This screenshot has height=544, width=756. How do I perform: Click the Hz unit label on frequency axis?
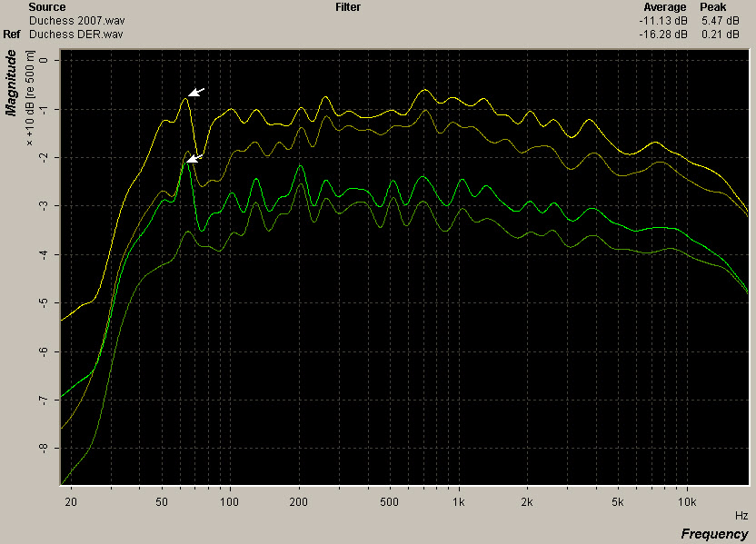pyautogui.click(x=741, y=514)
